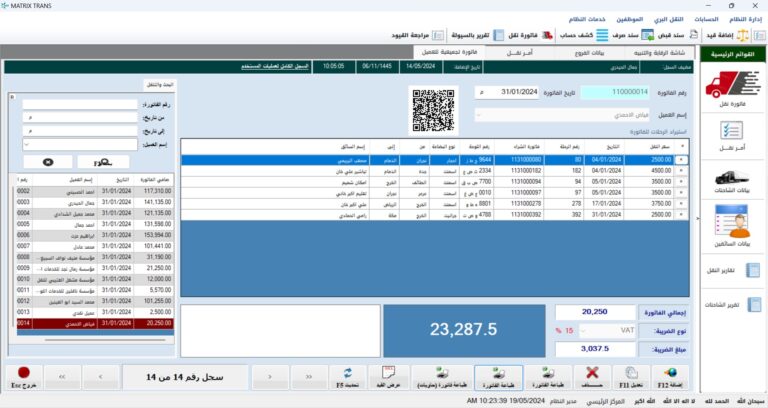Open بيانات السائقين drivers icon in sidebar
Screen dimensions: 768x408
[731, 223]
